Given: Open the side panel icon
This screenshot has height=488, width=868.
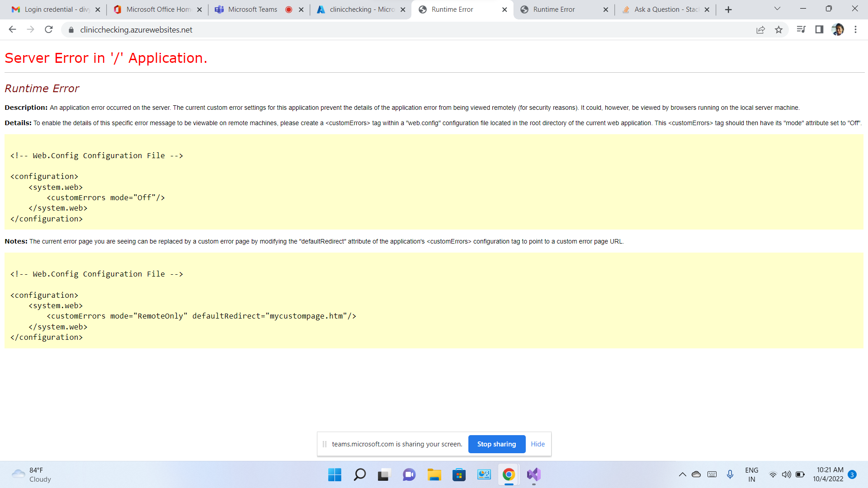Looking at the screenshot, I should [819, 30].
